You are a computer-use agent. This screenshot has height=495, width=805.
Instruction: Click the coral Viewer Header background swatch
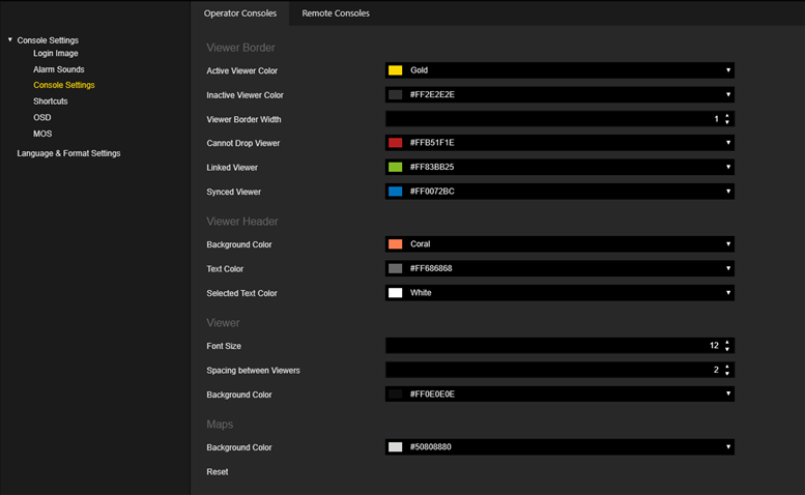tap(395, 244)
